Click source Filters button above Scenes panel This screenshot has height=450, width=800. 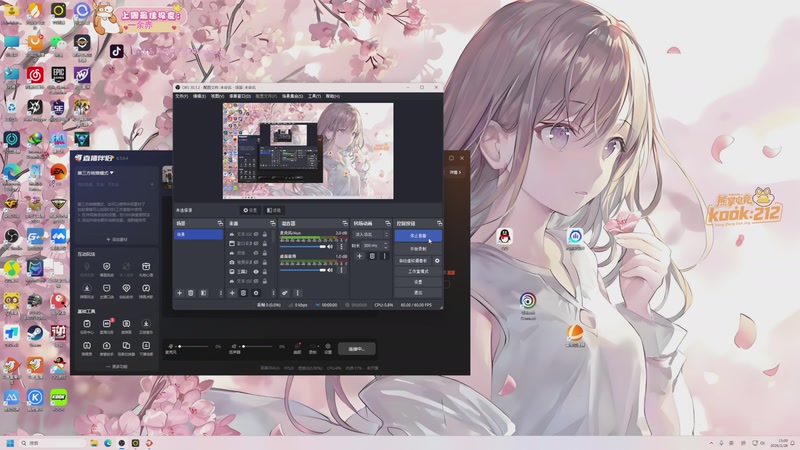coord(274,210)
